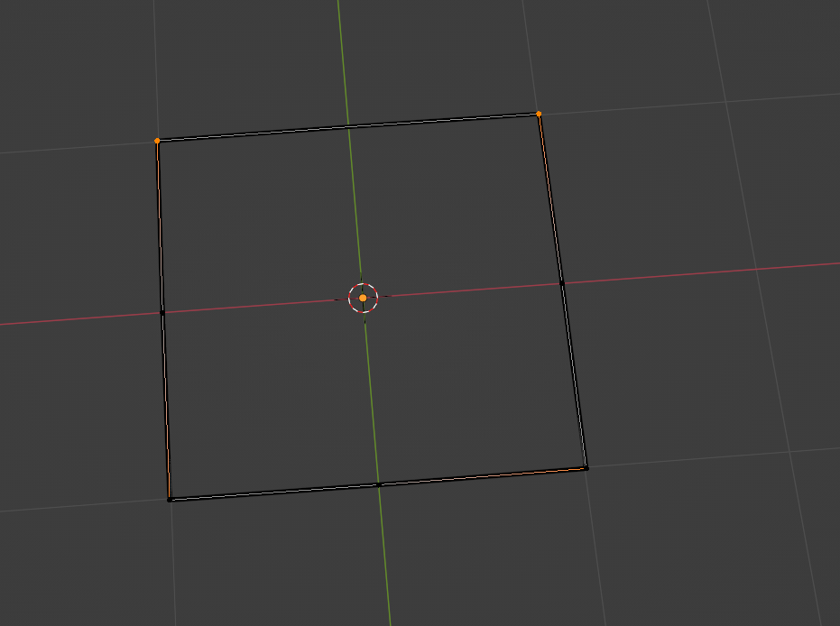Click the top edge of the square mesh
Image resolution: width=840 pixels, height=626 pixels.
[x=347, y=127]
